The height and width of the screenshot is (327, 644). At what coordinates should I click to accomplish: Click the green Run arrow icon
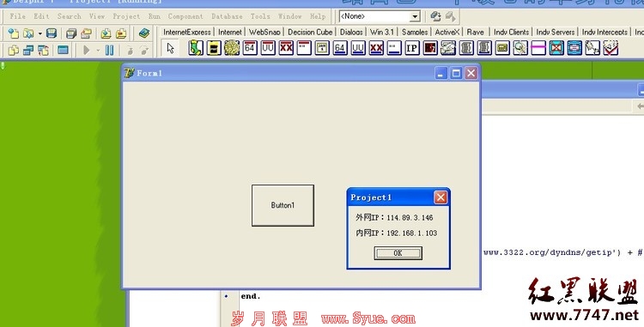(86, 50)
